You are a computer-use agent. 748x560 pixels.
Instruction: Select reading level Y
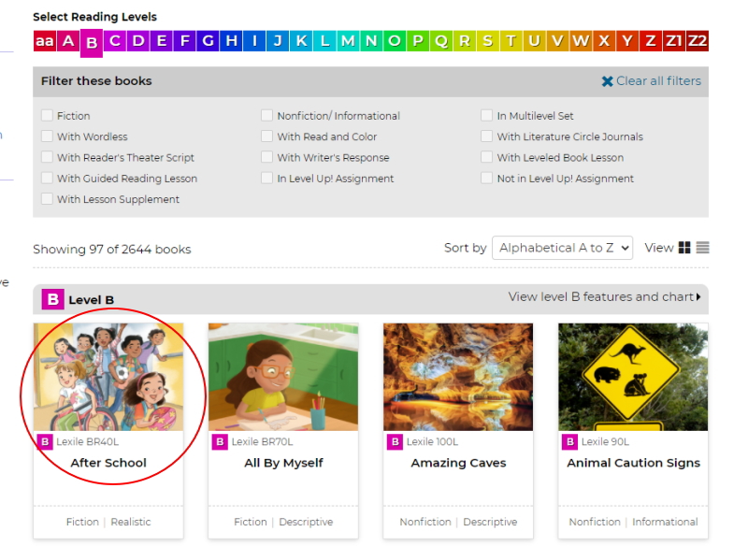(627, 40)
